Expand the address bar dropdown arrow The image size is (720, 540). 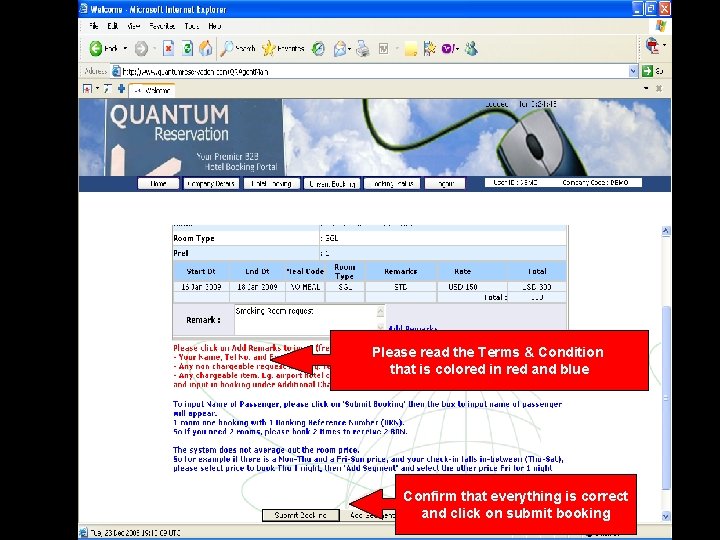coord(633,71)
